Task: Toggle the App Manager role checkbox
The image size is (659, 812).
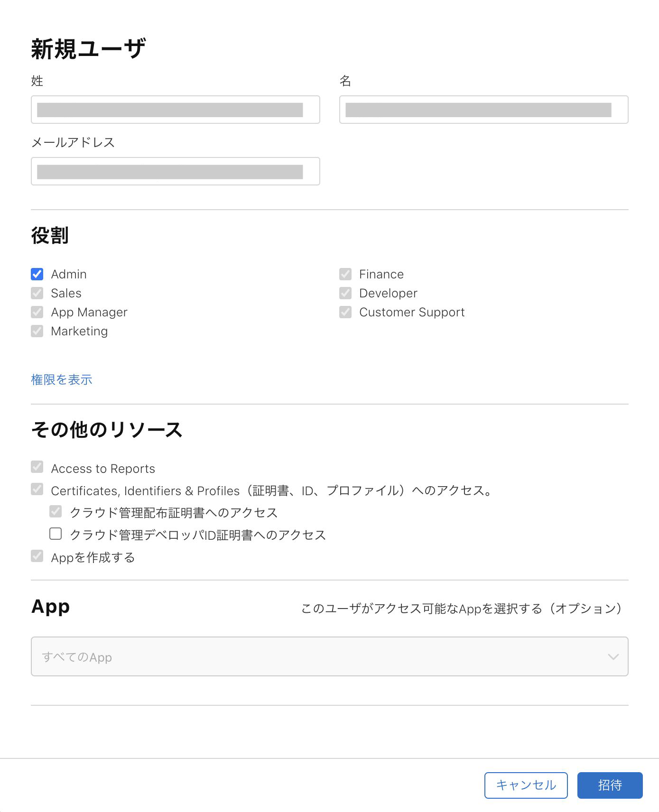Action: click(37, 312)
